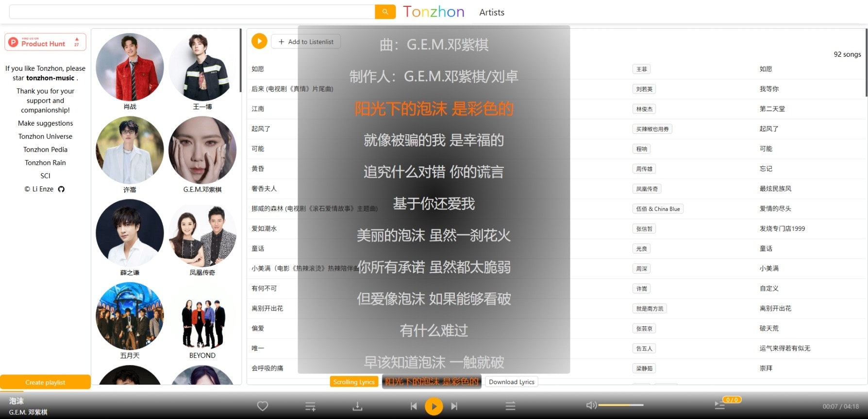Mute audio with the speaker icon

[591, 405]
